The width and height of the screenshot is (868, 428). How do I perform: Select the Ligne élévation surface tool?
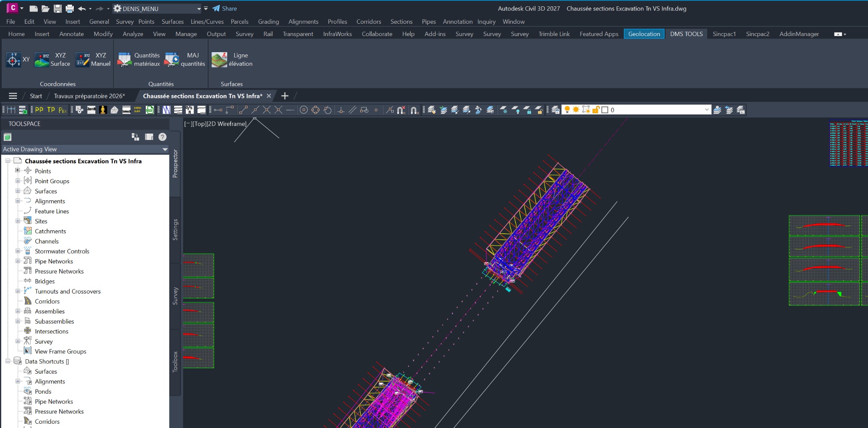[232, 60]
